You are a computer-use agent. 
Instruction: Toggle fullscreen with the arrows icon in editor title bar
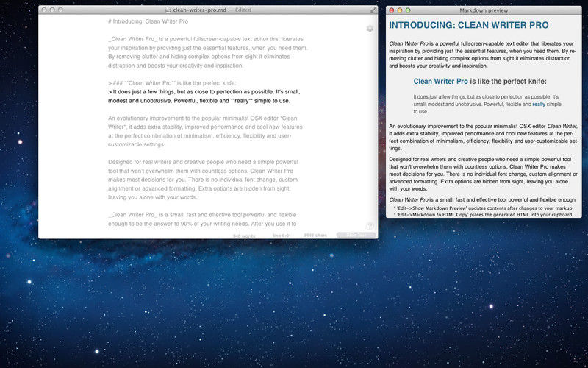373,10
